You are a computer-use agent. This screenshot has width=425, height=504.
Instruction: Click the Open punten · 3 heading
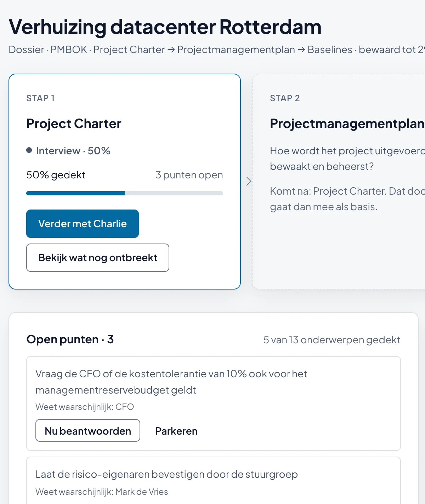coord(70,339)
